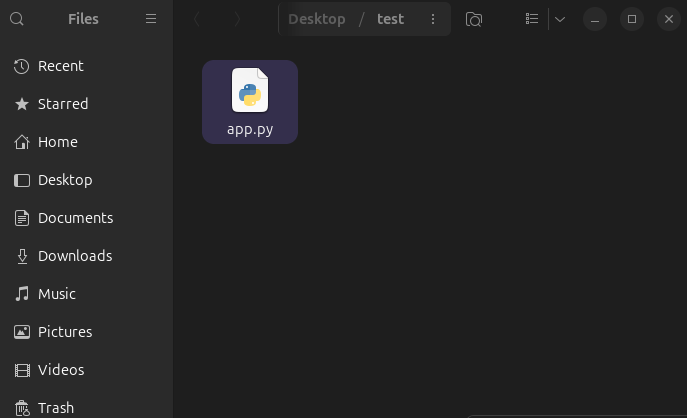Click the test breadcrumb in path bar

(x=390, y=19)
